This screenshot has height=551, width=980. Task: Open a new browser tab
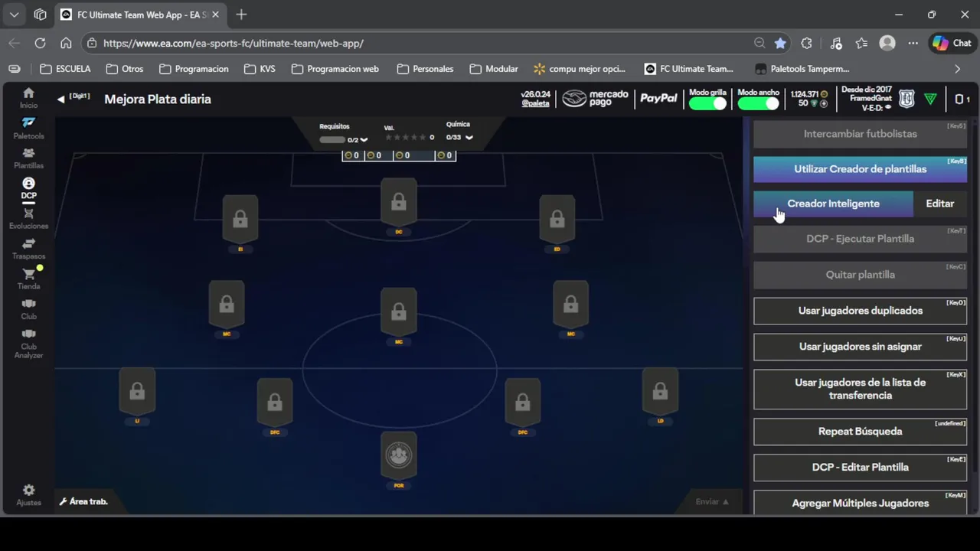click(x=241, y=15)
